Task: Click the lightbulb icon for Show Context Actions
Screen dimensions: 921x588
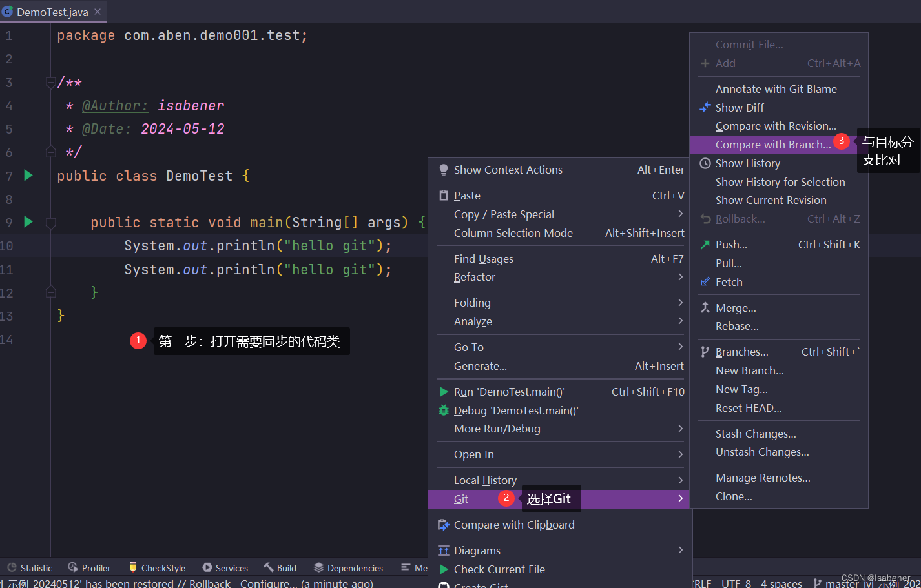Action: pyautogui.click(x=444, y=170)
